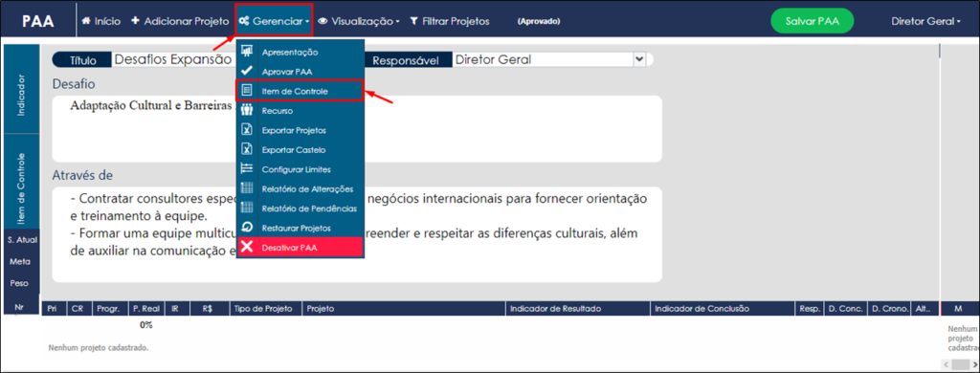Click Adicionar Projeto in top bar
Screen dimensions: 980x373
click(180, 21)
